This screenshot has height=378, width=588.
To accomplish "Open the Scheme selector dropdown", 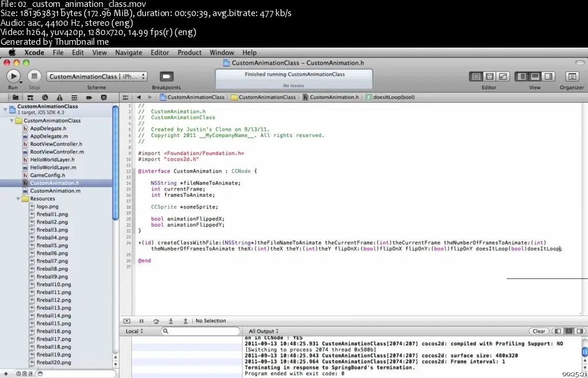I will tap(96, 76).
